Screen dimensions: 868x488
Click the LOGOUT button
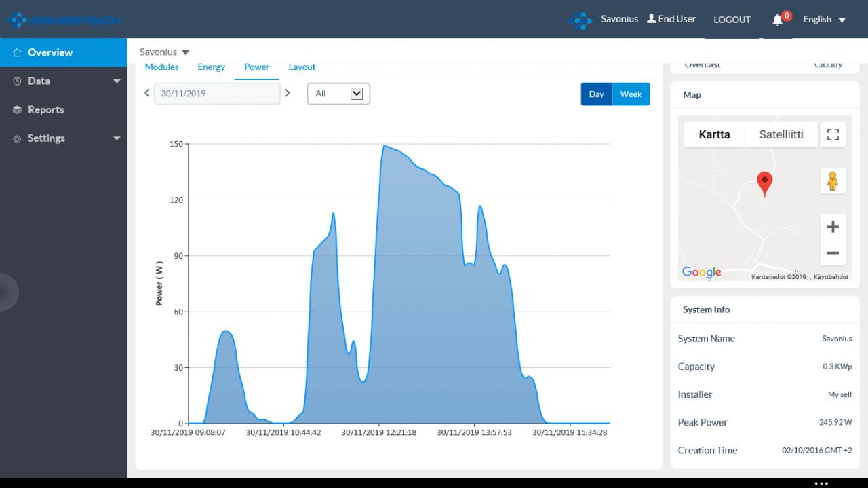pos(732,20)
